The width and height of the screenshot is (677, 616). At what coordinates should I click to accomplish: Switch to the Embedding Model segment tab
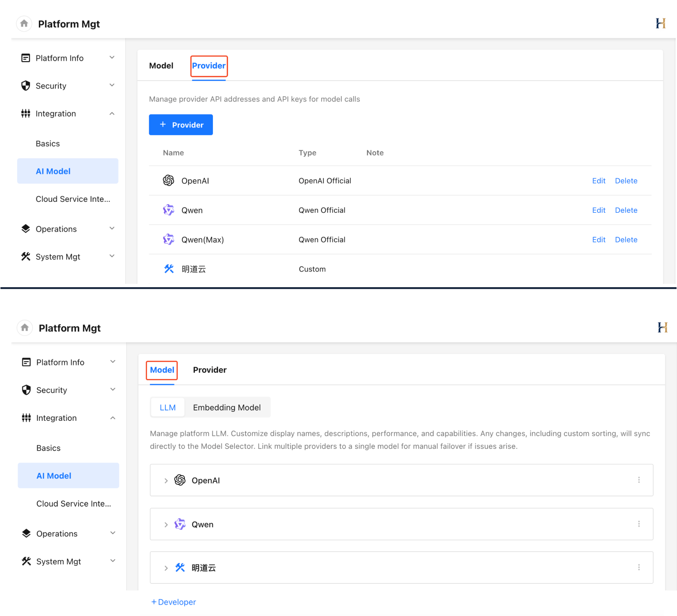pyautogui.click(x=227, y=408)
